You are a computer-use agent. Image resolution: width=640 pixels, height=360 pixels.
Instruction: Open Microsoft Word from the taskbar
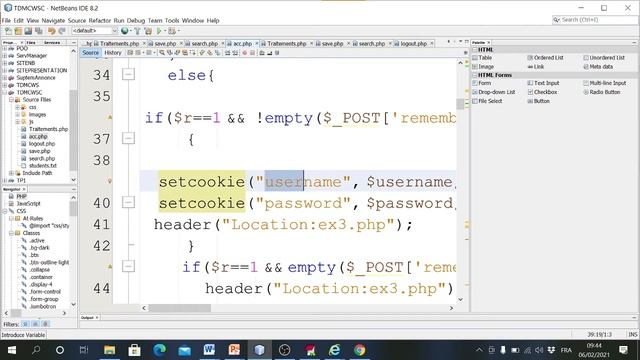point(209,350)
